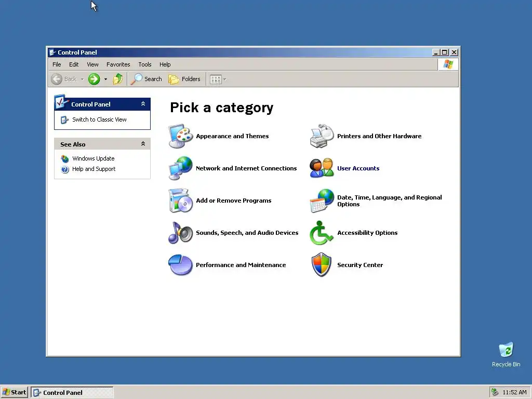Open the Help and Support link
The width and height of the screenshot is (532, 399).
(94, 169)
